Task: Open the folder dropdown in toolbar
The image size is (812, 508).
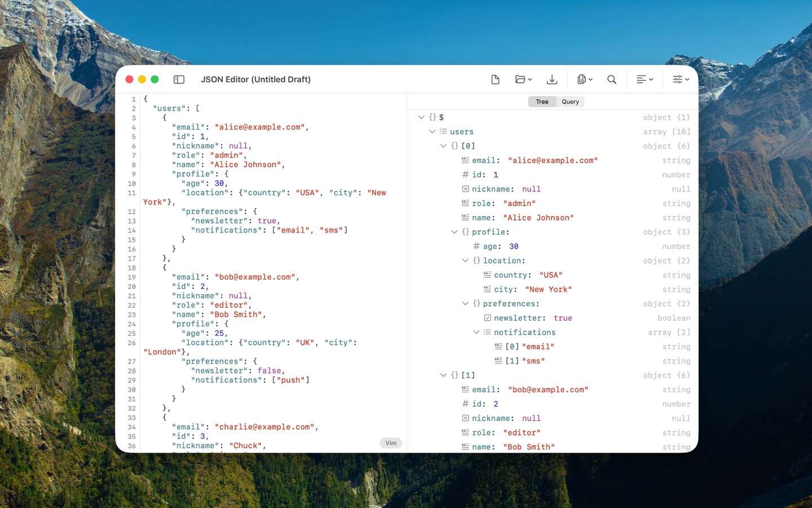Action: coord(523,80)
